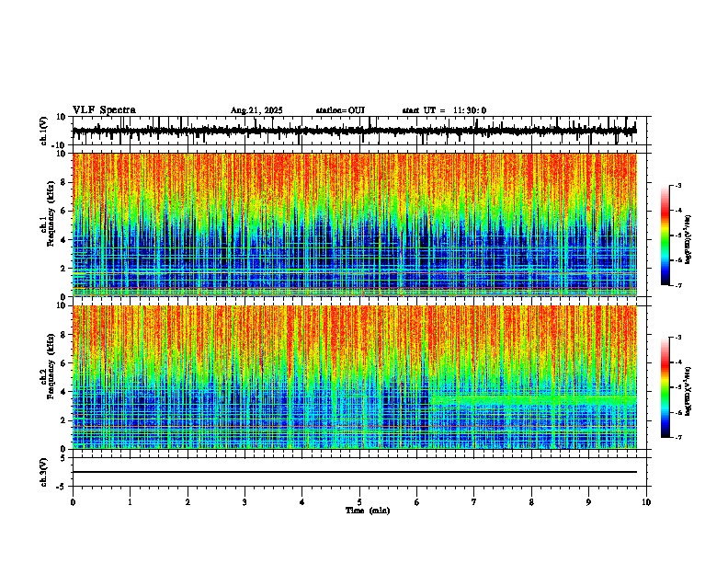Click the "9" tick label on Time axis
Screen dimensions: 728x563
tap(588, 502)
